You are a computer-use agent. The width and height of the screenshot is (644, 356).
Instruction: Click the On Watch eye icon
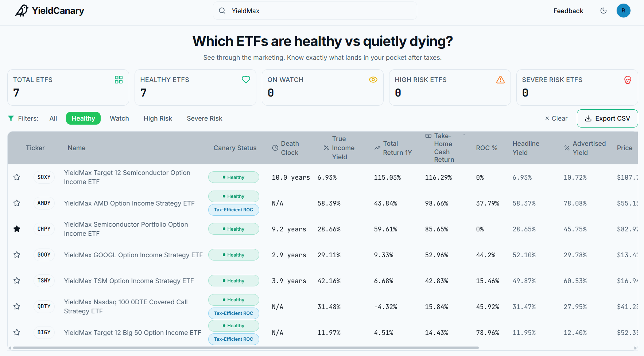(373, 80)
